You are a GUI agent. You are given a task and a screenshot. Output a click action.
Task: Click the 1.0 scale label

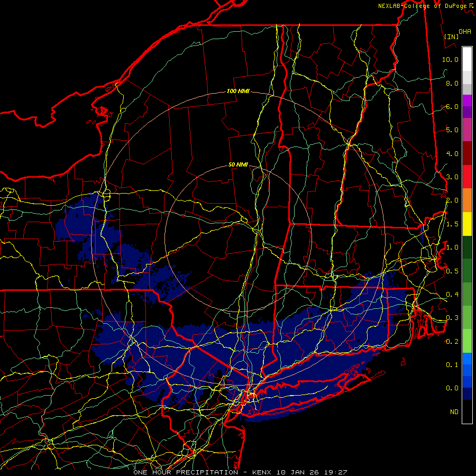tap(452, 248)
